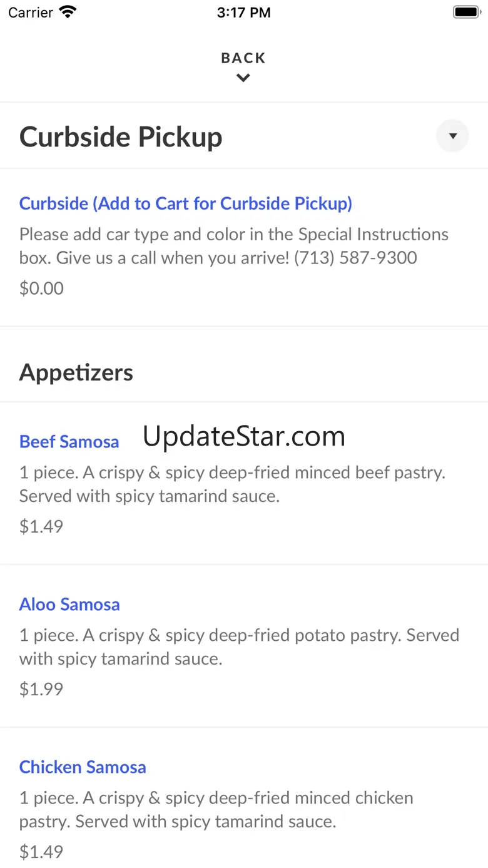Select the Curbside Pickup heading
The height and width of the screenshot is (868, 488).
pos(121,136)
